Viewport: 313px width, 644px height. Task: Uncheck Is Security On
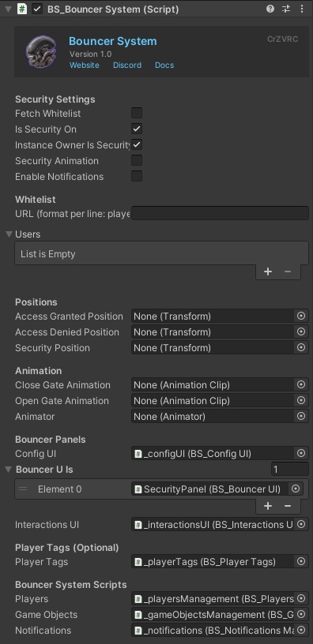pyautogui.click(x=137, y=129)
